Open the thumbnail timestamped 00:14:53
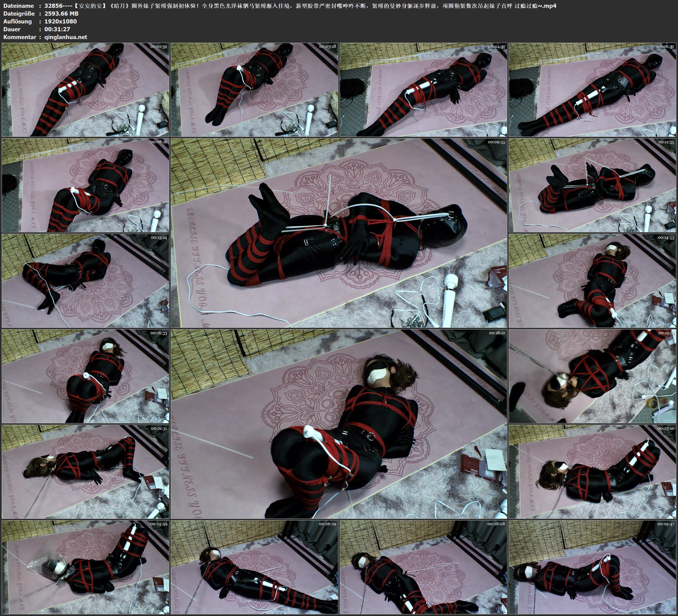The width and height of the screenshot is (678, 616). pos(592,281)
